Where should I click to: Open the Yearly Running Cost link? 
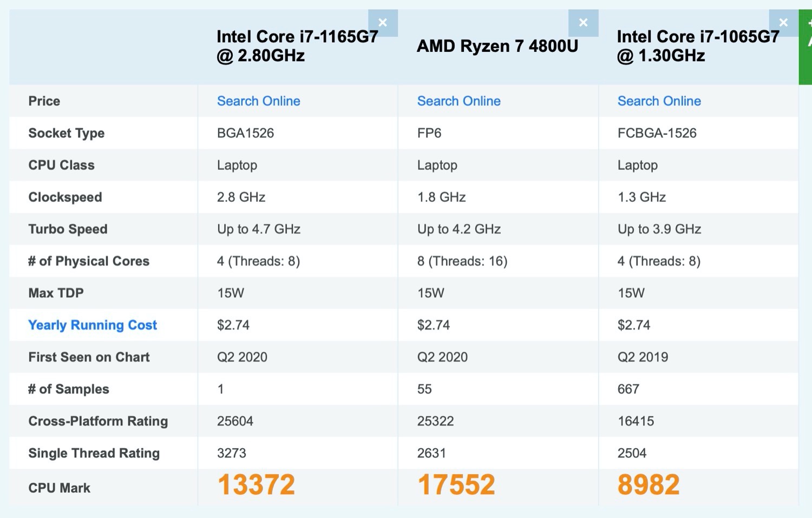93,325
